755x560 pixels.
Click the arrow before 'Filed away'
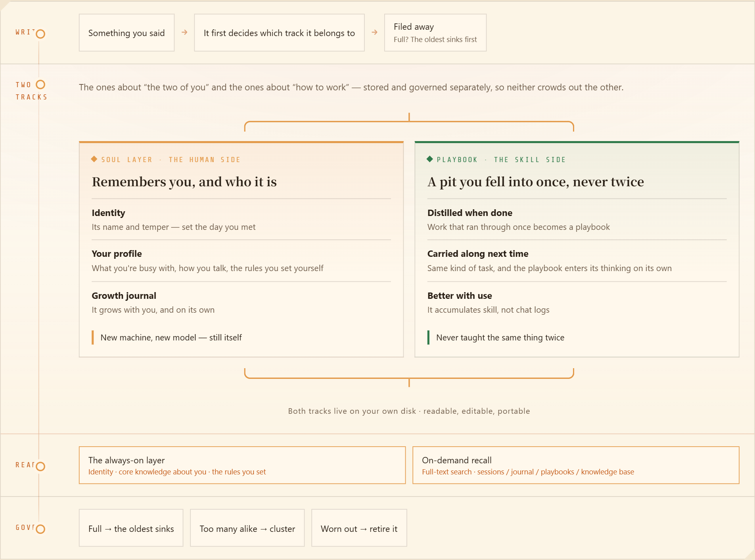point(374,32)
